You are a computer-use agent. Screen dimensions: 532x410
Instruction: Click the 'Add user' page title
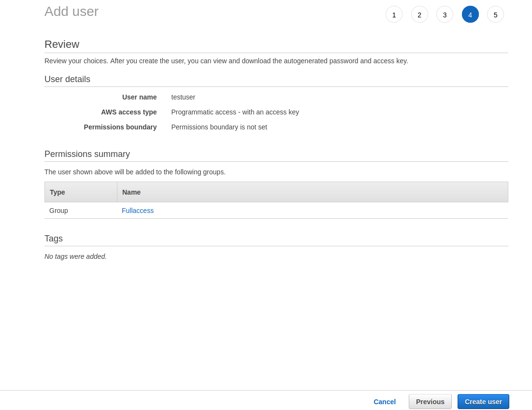point(72,12)
